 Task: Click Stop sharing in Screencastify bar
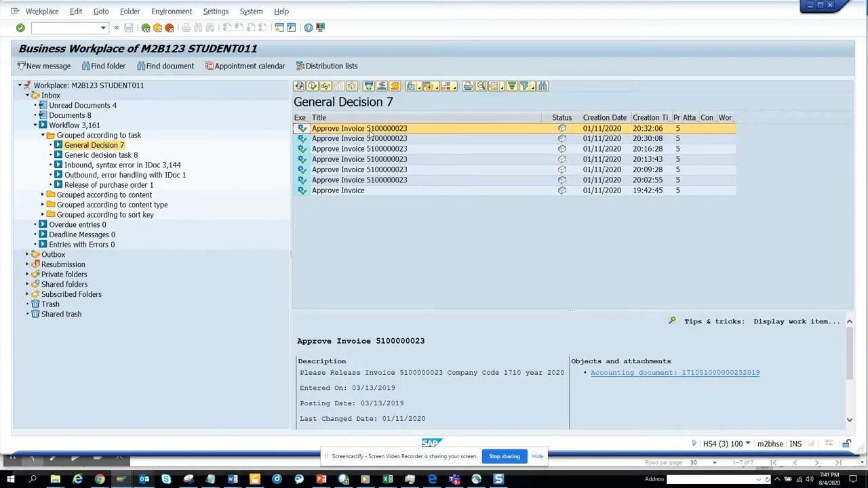click(x=505, y=456)
